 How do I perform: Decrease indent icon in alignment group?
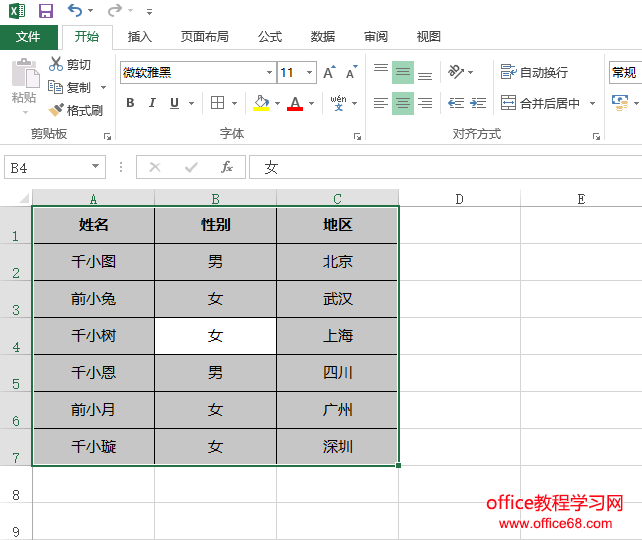click(456, 103)
